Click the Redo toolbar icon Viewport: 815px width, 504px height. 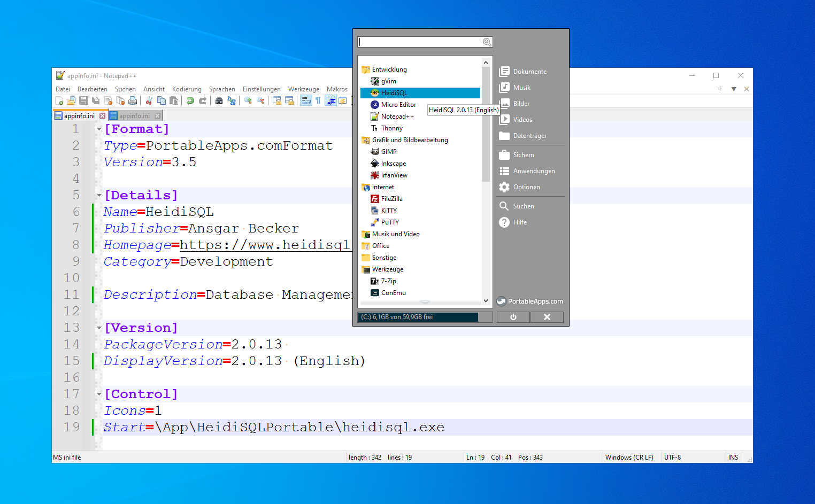click(x=203, y=100)
